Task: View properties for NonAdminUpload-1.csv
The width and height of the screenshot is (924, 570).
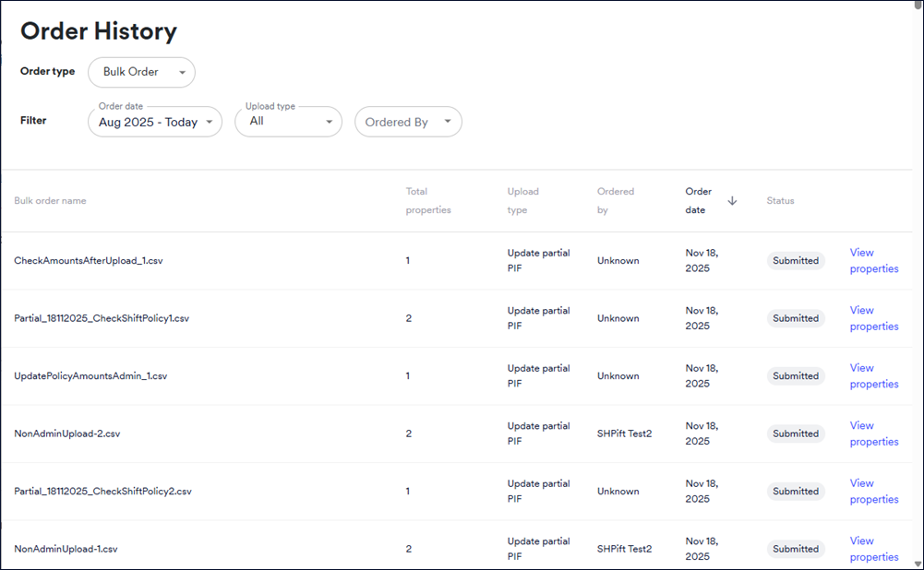Action: [874, 549]
